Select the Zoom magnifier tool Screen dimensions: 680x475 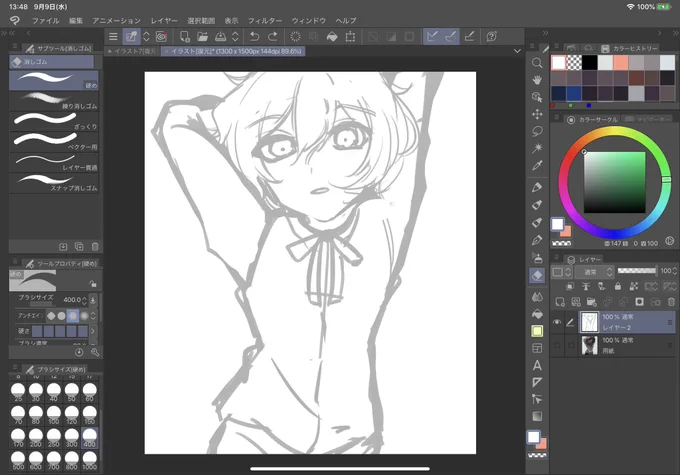[x=537, y=63]
